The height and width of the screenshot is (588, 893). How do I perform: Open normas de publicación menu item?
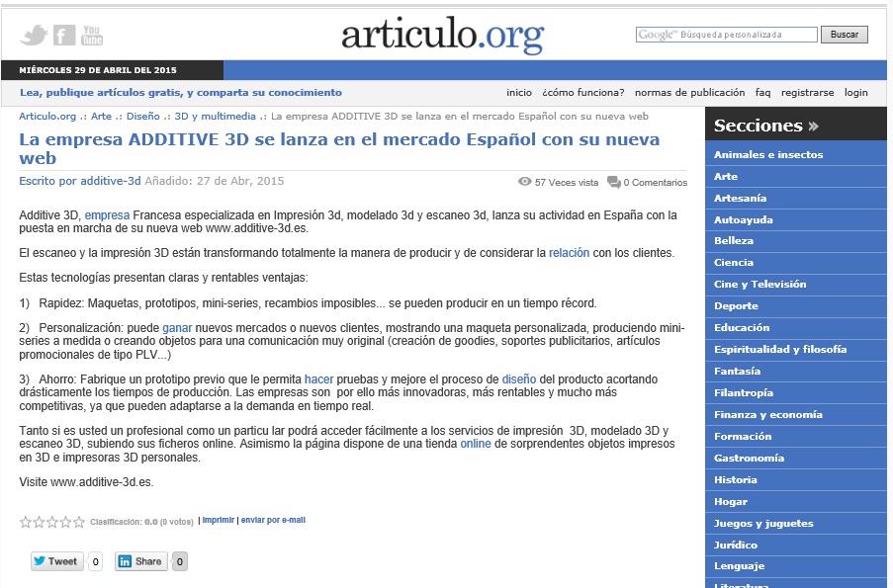pyautogui.click(x=689, y=92)
